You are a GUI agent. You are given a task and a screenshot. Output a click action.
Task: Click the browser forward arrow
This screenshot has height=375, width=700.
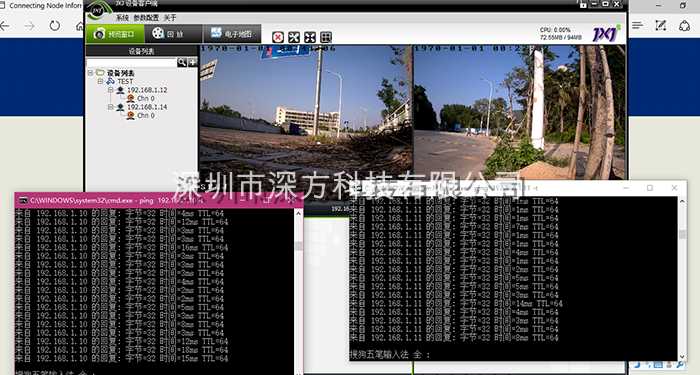point(29,26)
